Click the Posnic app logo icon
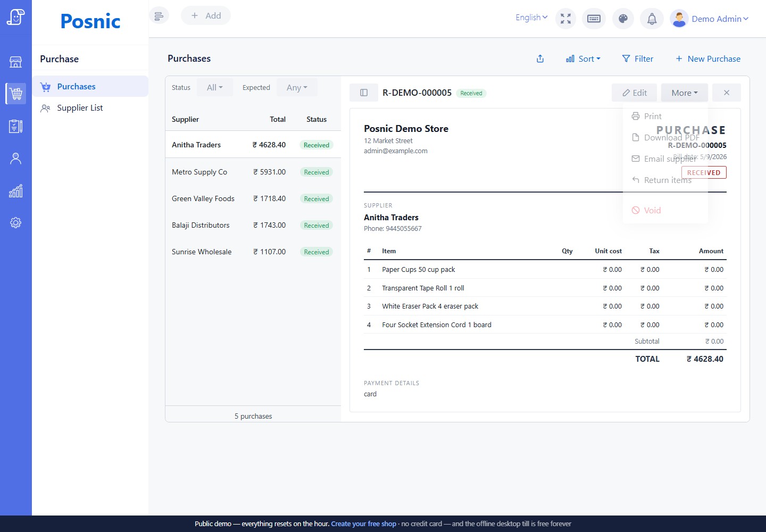The width and height of the screenshot is (766, 532). (16, 17)
